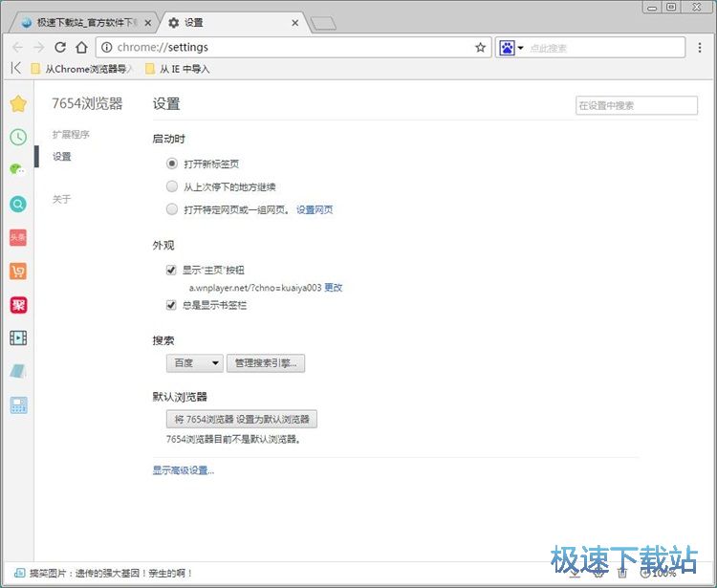Click the 7654浏览器目前不是默认浏览器 text

coord(233,440)
